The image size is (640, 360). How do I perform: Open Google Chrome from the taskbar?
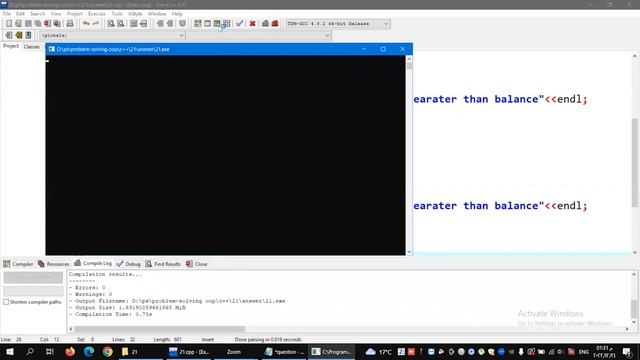pyautogui.click(x=107, y=351)
